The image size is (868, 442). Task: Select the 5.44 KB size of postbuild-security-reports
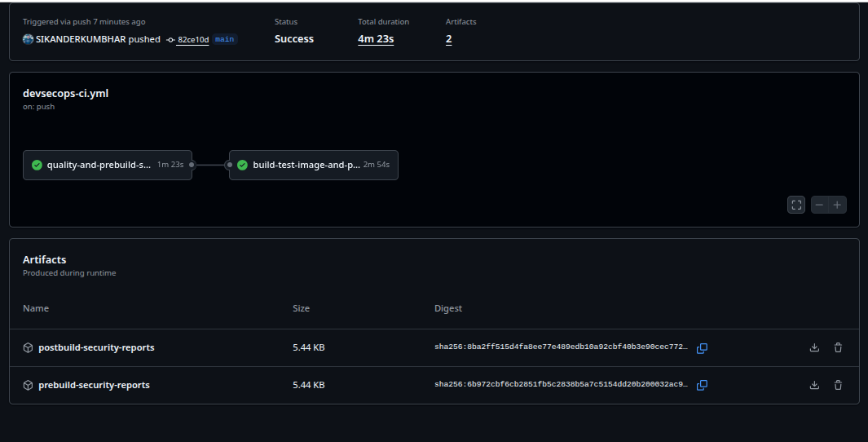(309, 348)
